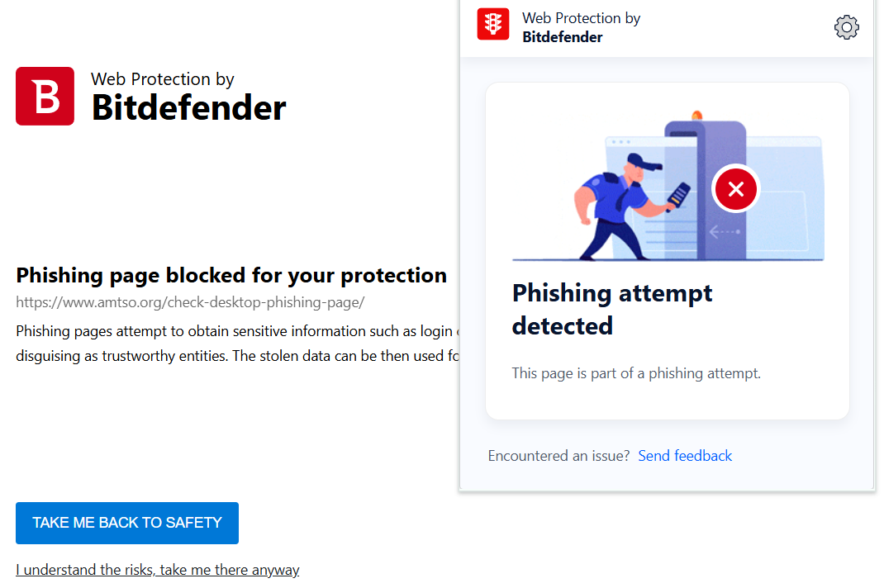Click the security guard figure illustration
884x588 pixels.
click(619, 206)
